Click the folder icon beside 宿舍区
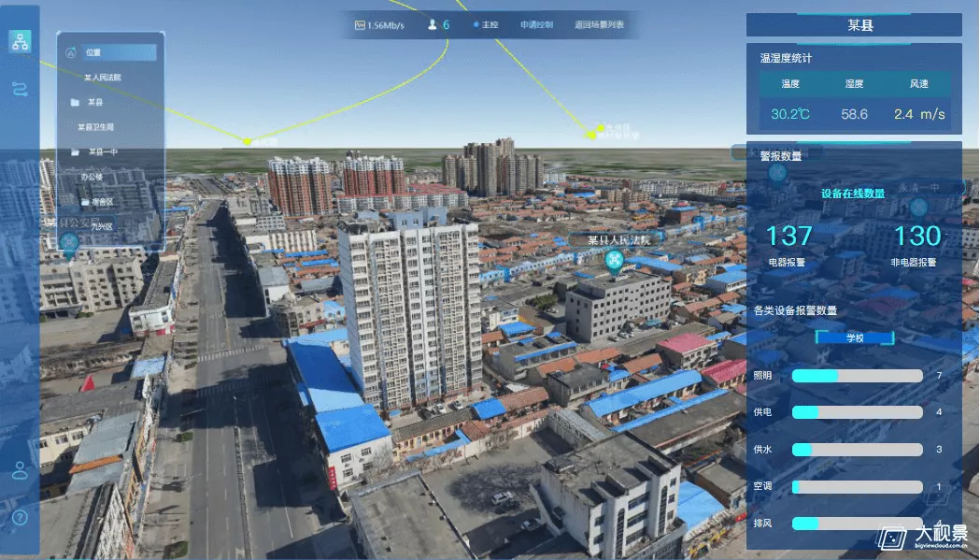This screenshot has width=980, height=560. (x=84, y=202)
